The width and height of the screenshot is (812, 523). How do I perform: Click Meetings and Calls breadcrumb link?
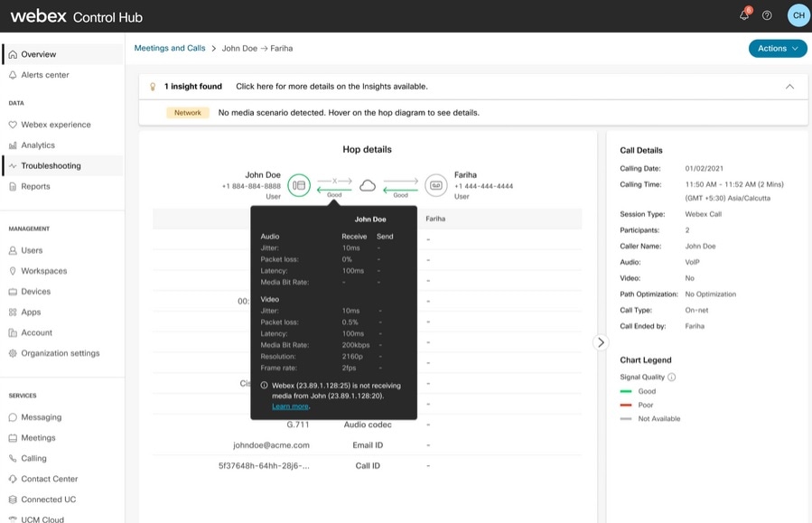[x=170, y=48]
